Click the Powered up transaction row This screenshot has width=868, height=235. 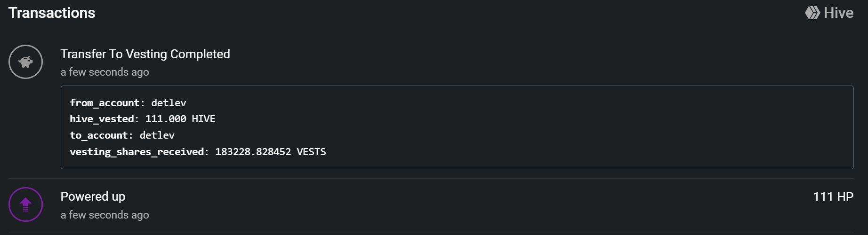(x=424, y=205)
